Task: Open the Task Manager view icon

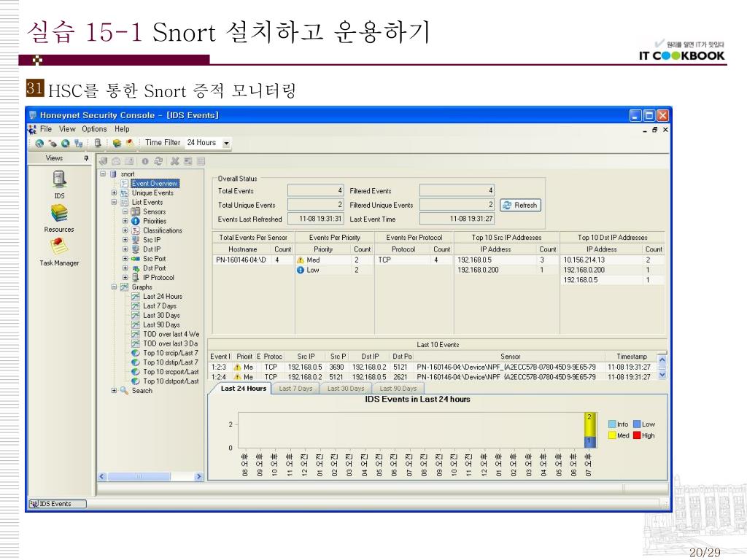Action: (59, 246)
